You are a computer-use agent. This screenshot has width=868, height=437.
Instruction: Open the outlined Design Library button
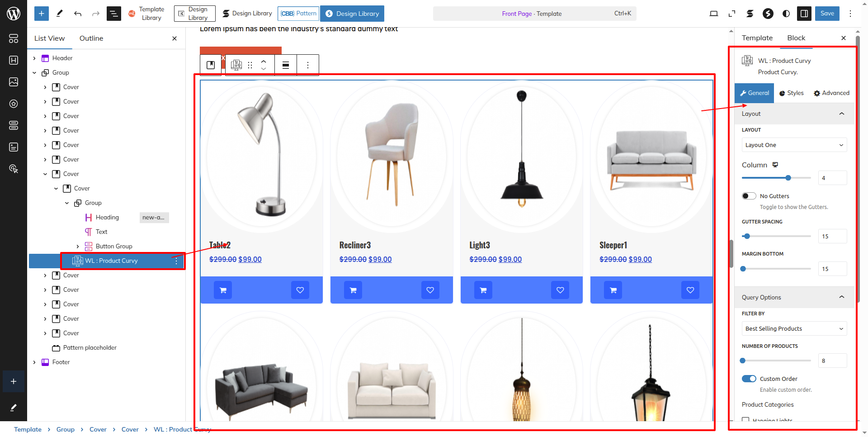coord(194,14)
